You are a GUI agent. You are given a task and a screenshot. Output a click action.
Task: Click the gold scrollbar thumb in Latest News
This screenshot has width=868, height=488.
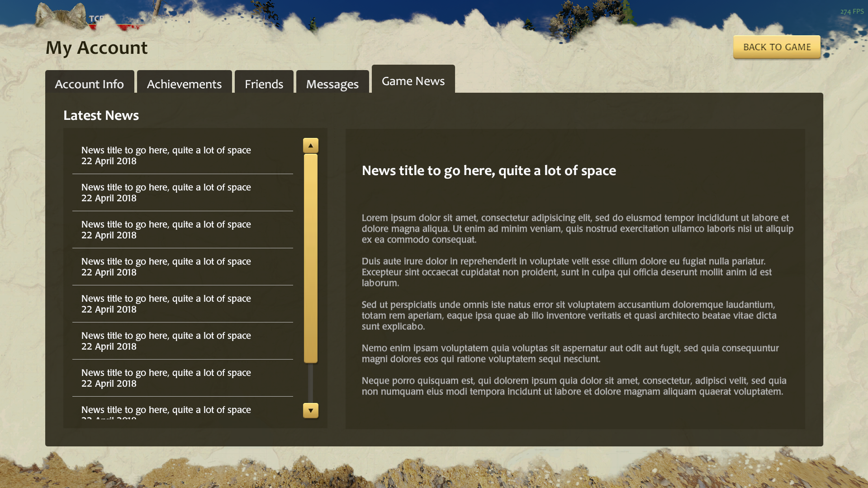pyautogui.click(x=310, y=258)
